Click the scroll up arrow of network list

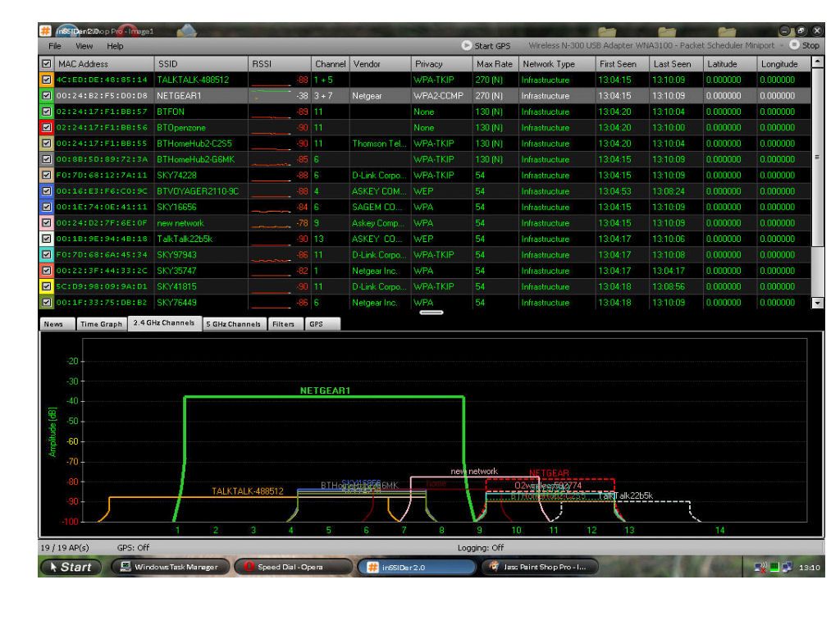click(x=818, y=62)
